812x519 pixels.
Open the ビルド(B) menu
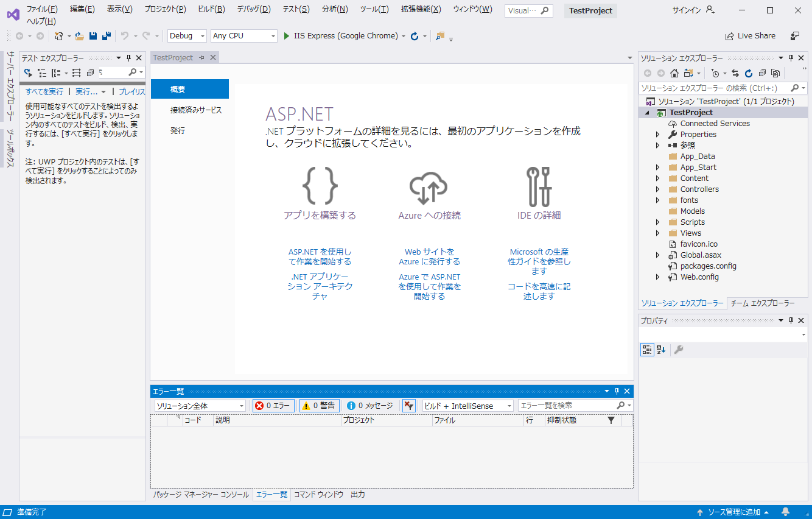pos(211,9)
